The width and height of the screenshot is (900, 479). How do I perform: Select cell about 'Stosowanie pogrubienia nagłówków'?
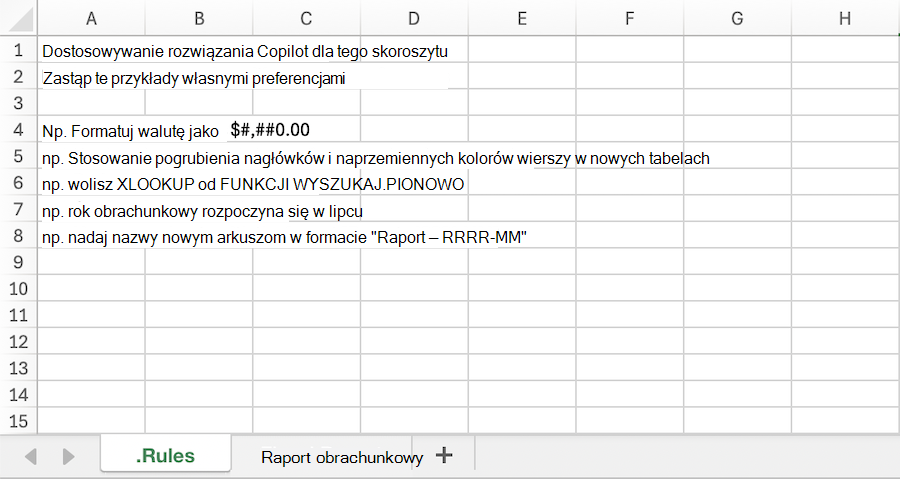(375, 158)
